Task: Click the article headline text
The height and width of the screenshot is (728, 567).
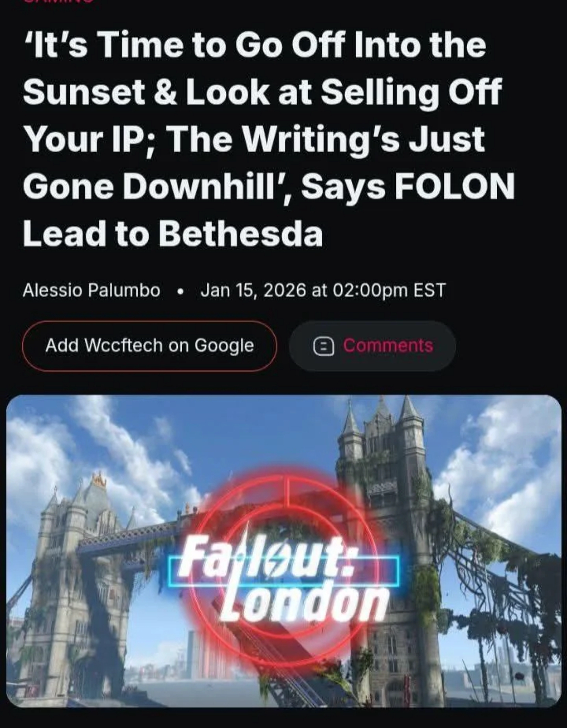Action: (x=268, y=138)
